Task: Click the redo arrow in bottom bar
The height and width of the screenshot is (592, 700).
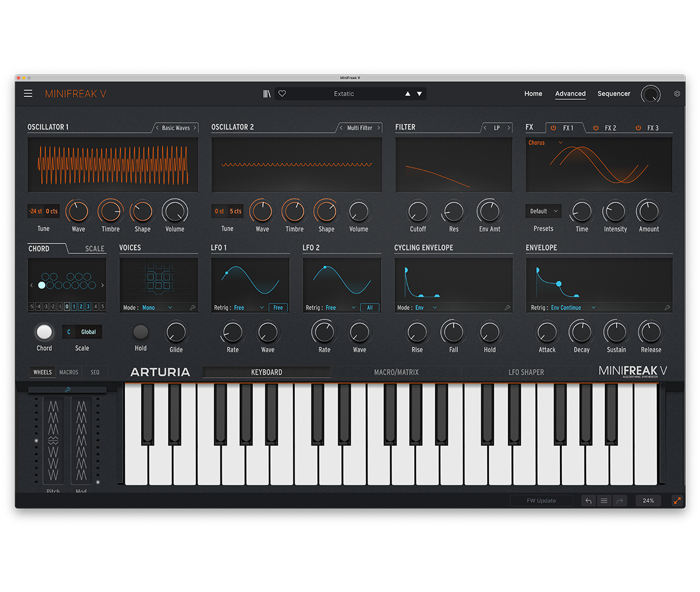Action: coord(619,500)
